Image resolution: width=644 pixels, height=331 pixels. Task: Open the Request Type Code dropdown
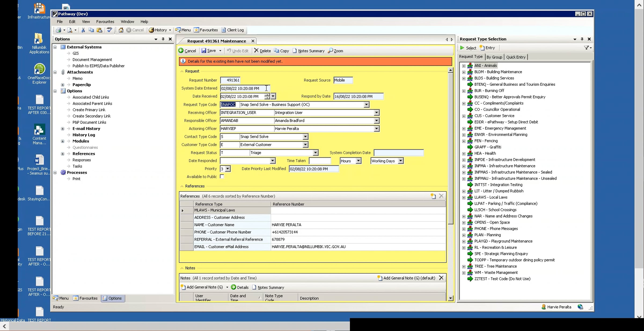(x=367, y=105)
